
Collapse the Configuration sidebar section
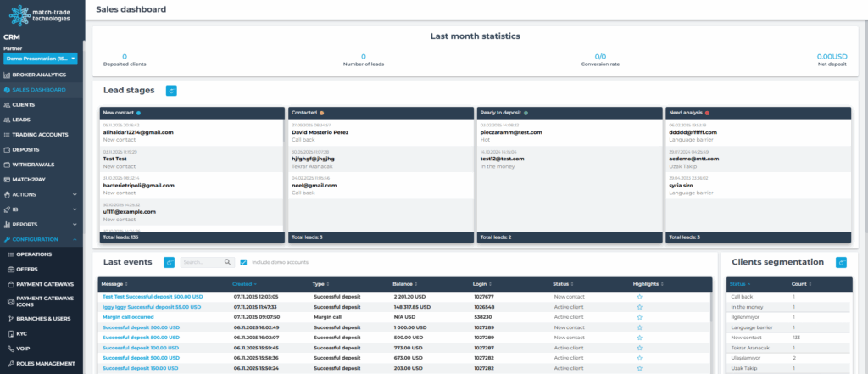tap(75, 239)
